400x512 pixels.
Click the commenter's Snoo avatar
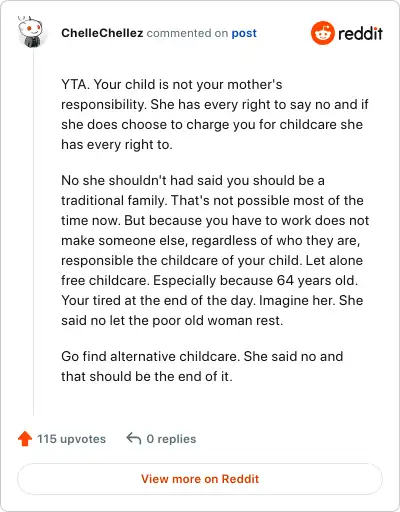click(31, 32)
